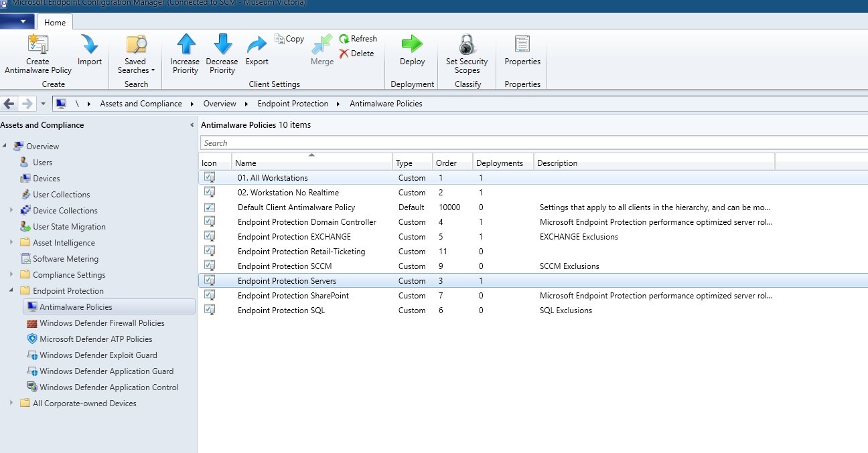868x453 pixels.
Task: Click Assets and Compliance in the breadcrumb
Action: click(141, 104)
